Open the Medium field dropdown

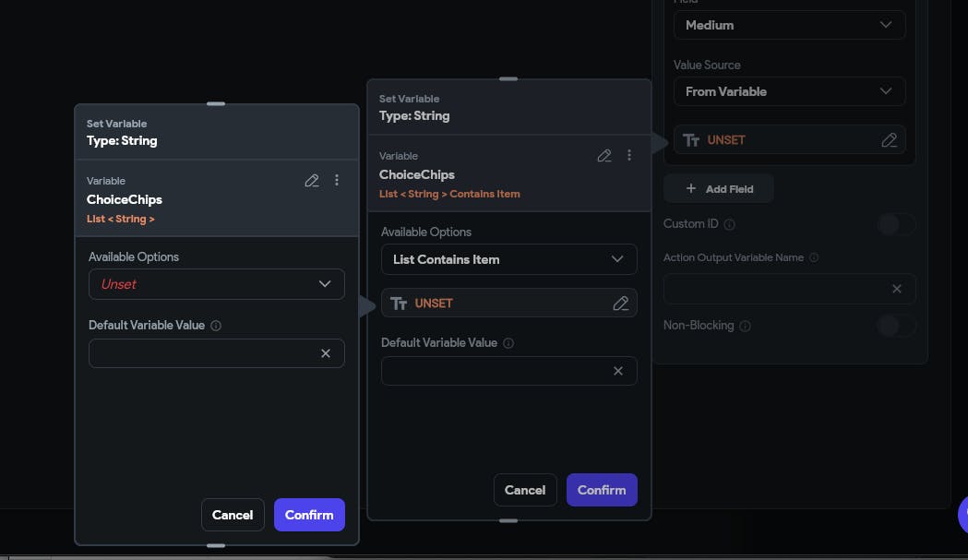tap(789, 25)
